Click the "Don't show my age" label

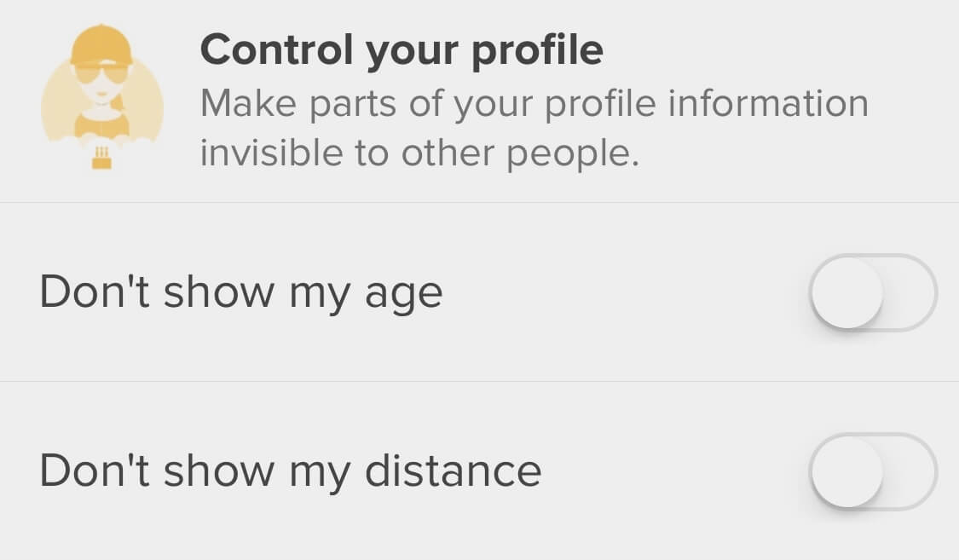point(241,293)
